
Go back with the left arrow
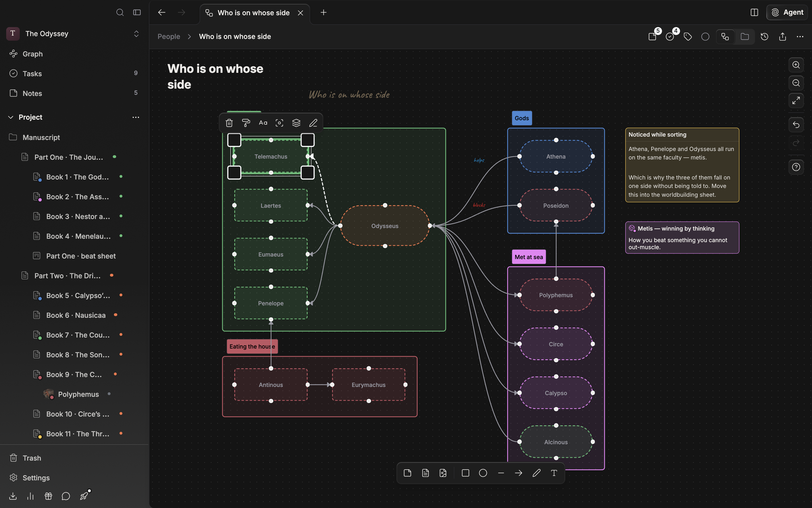(x=162, y=12)
